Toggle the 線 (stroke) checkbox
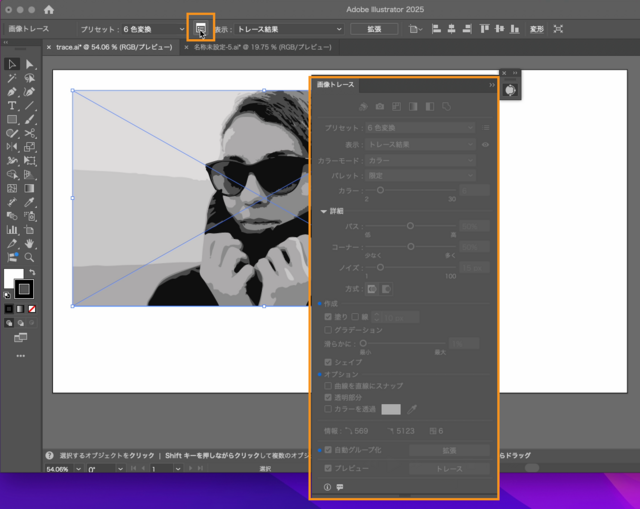 pyautogui.click(x=355, y=317)
